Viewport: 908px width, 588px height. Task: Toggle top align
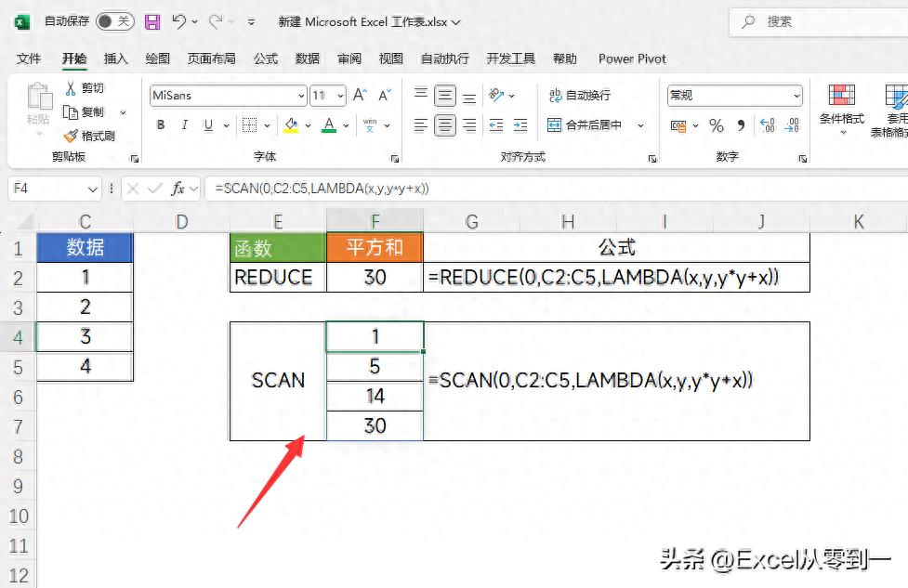(421, 95)
